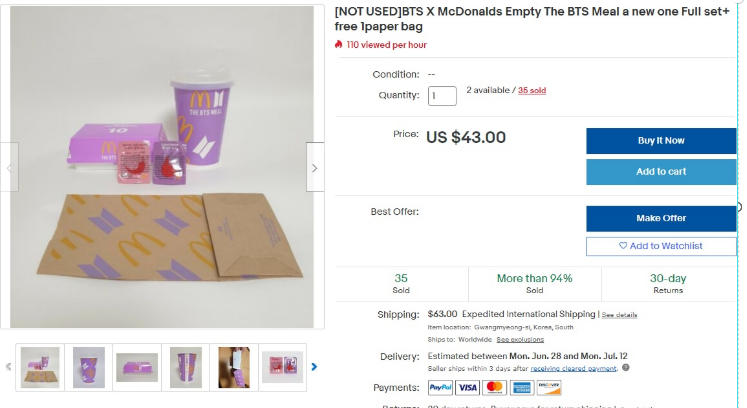Show previous product image with left arrow
747x408 pixels.
click(10, 168)
